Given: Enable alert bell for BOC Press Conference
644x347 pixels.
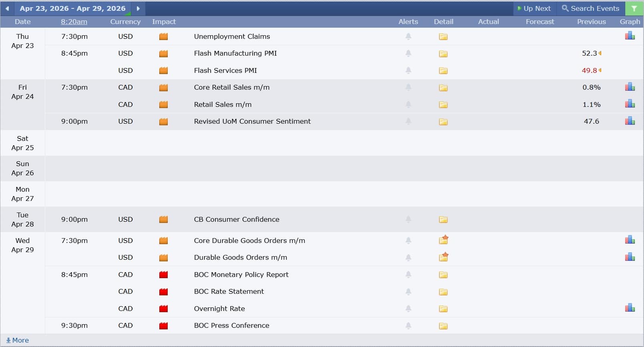Looking at the screenshot, I should click(x=408, y=326).
